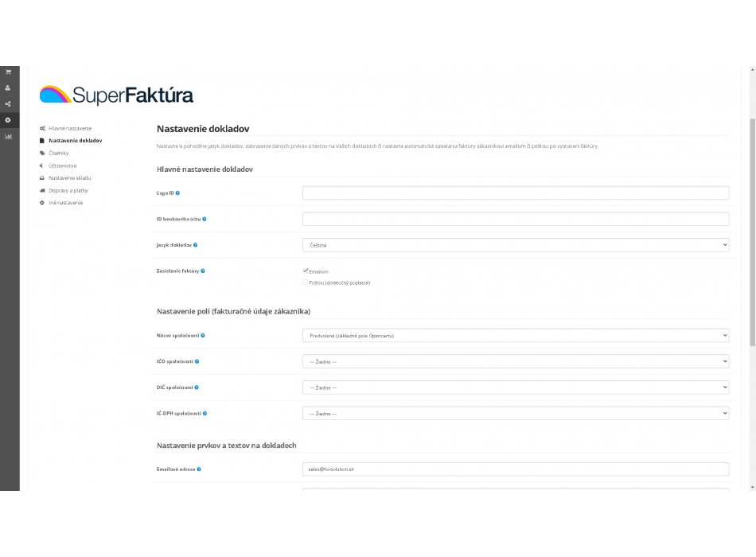This screenshot has height=557, width=756.
Task: Click the SuperFaktúra logo
Action: coord(116,95)
